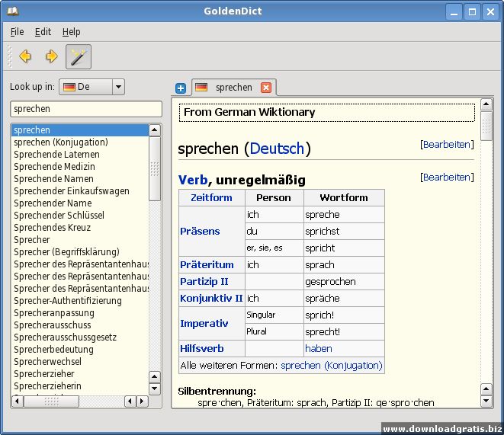Open the Imperativ link
This screenshot has height=435, width=504.
click(x=204, y=323)
